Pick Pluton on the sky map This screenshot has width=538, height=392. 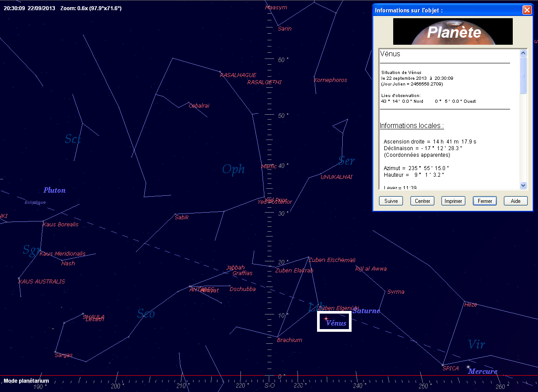(x=54, y=190)
